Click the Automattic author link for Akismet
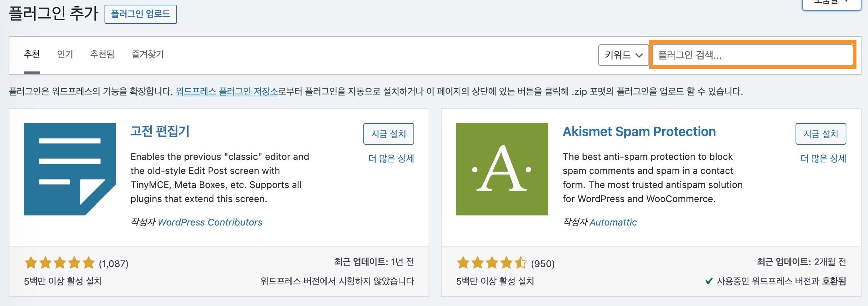Image resolution: width=868 pixels, height=306 pixels. pos(613,222)
